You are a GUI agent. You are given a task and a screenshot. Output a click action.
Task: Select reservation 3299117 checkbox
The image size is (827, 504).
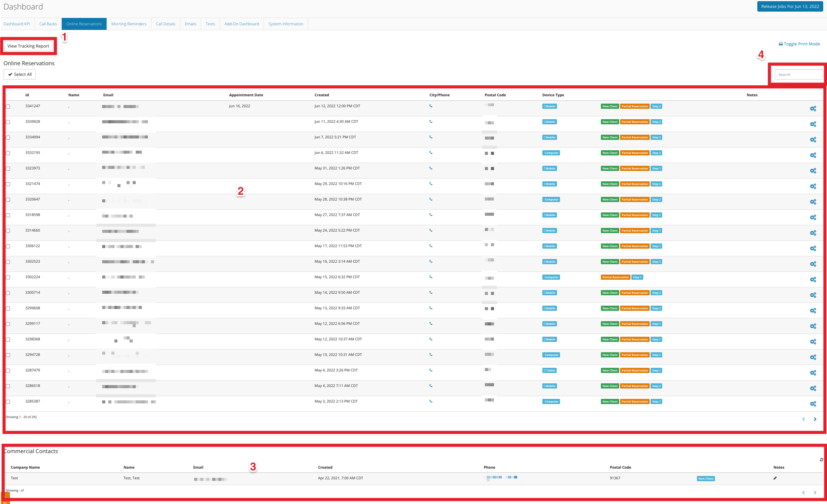[x=8, y=324]
